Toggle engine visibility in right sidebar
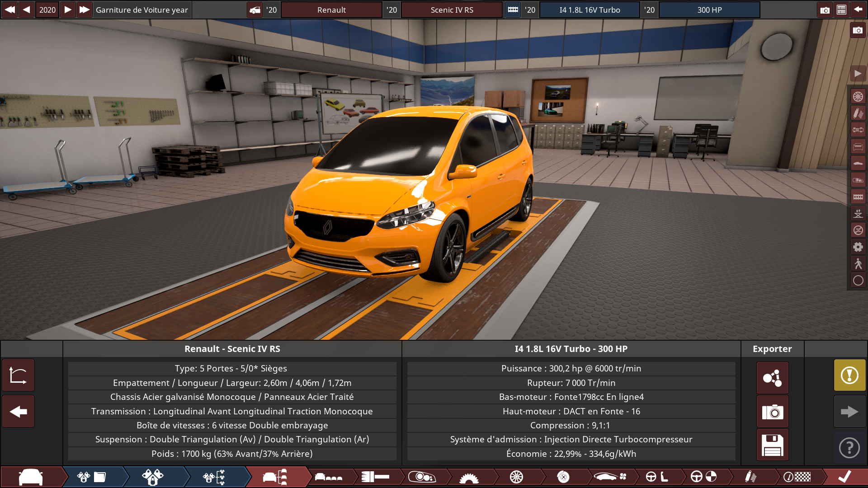This screenshot has height=488, width=868. 858,197
